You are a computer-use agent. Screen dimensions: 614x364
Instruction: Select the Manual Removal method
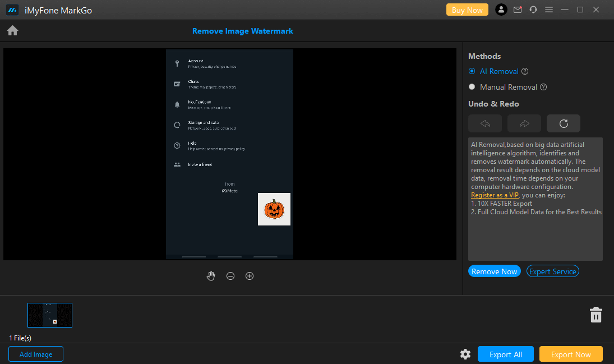503,87
